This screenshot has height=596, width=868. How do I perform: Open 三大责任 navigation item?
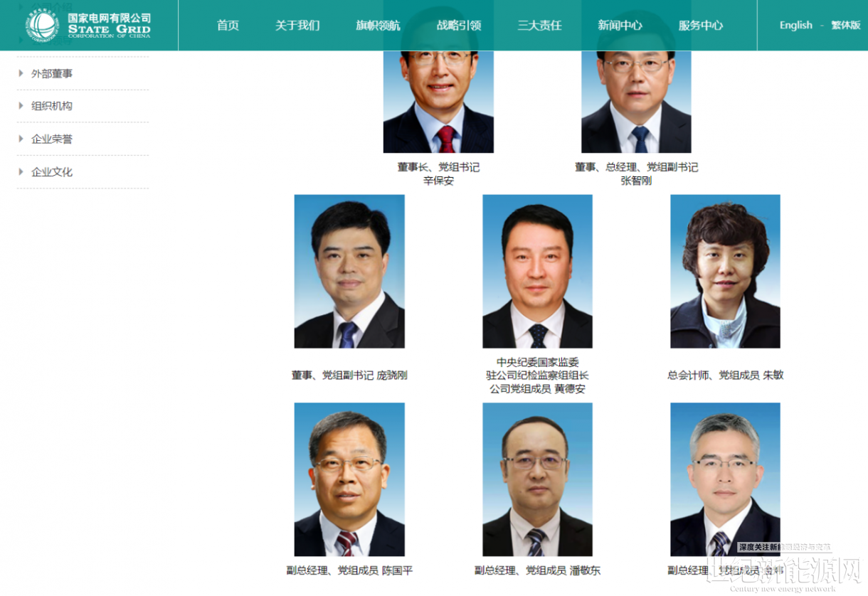[x=539, y=26]
